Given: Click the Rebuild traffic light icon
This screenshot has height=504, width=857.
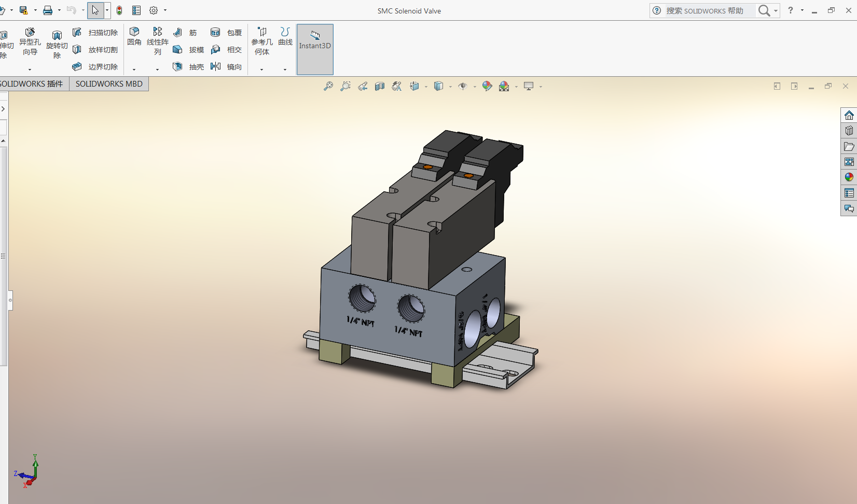Looking at the screenshot, I should 119,10.
